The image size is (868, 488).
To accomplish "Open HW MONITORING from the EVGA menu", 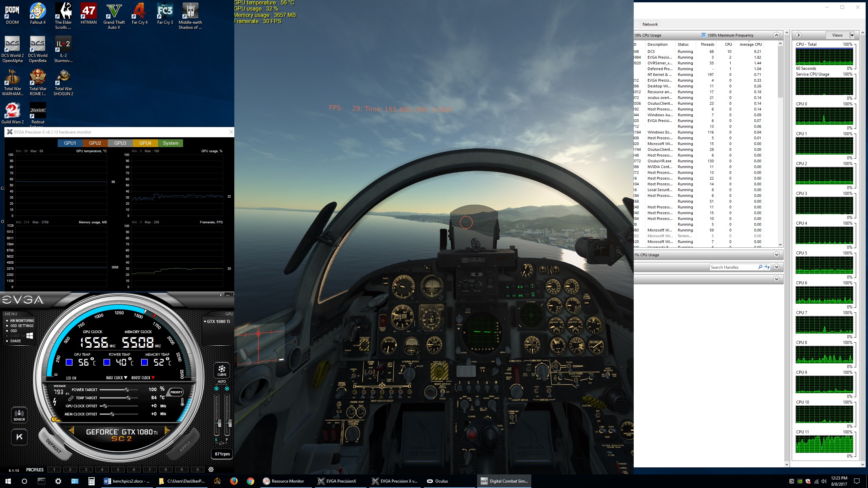I will tap(22, 321).
